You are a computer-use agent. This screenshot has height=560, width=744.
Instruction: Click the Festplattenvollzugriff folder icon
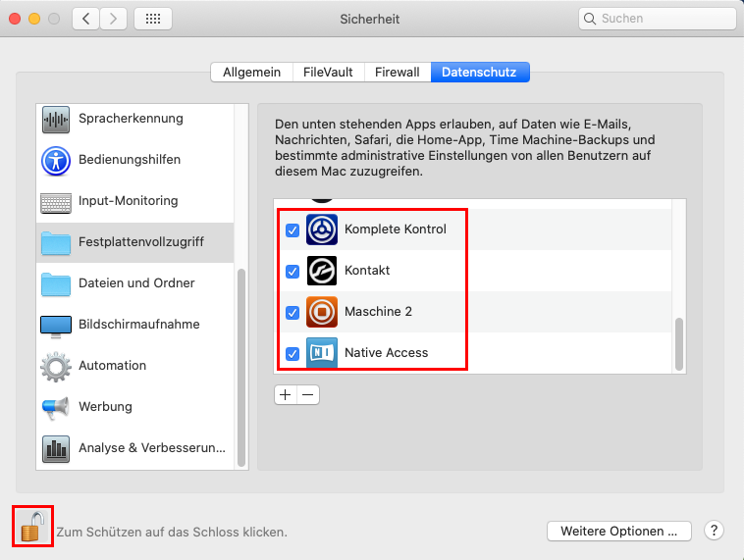(56, 243)
